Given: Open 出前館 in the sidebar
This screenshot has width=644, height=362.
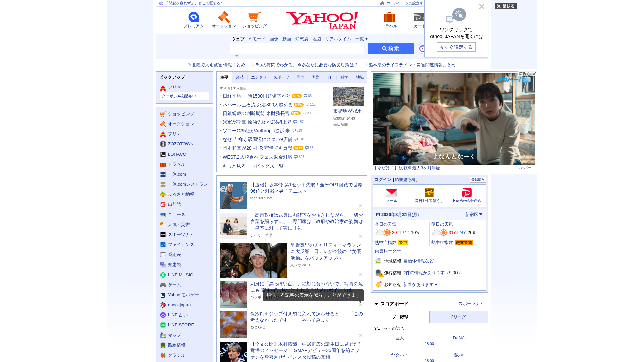Looking at the screenshot, I should (174, 204).
